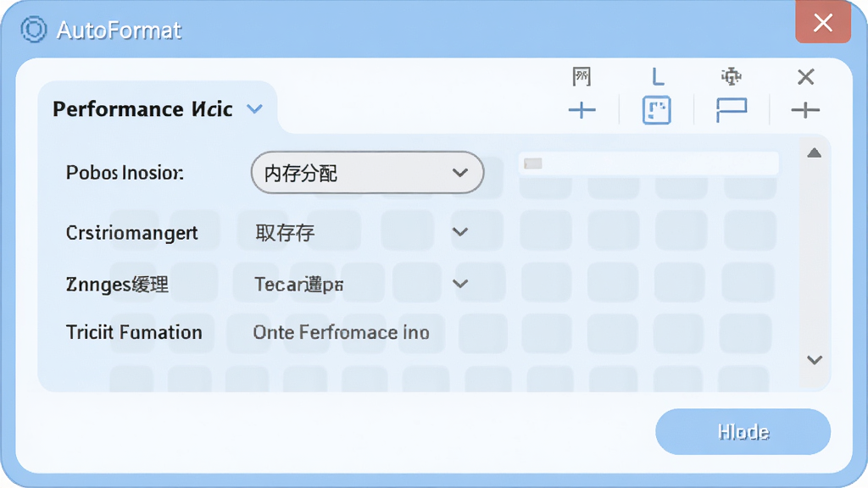Open the Tecar dropdown arrow
868x488 pixels.
(460, 284)
